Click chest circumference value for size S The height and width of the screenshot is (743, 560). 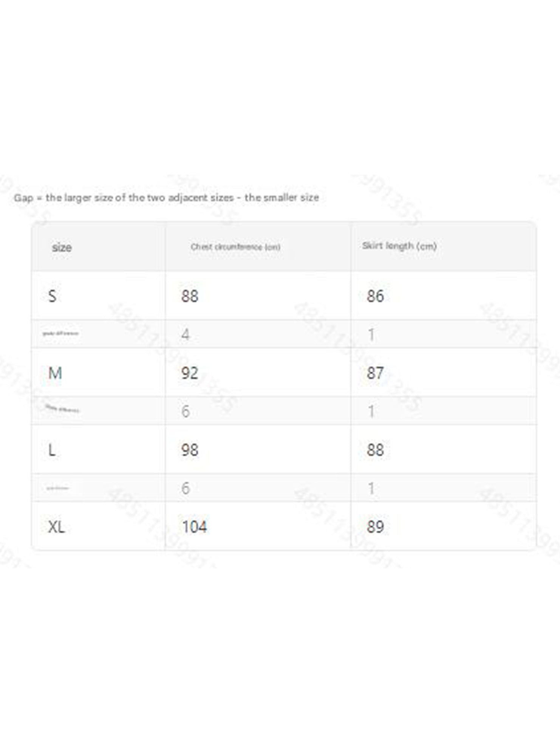190,296
